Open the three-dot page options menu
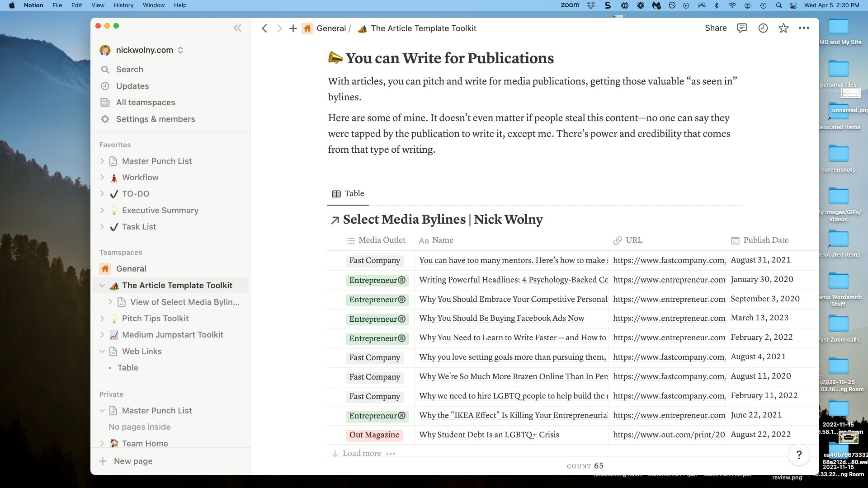 (x=804, y=28)
